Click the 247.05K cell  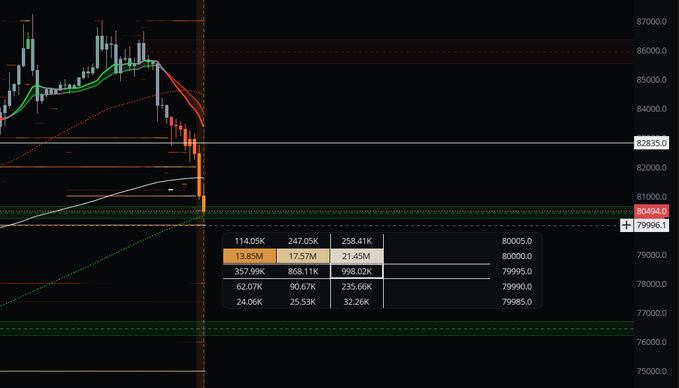303,241
